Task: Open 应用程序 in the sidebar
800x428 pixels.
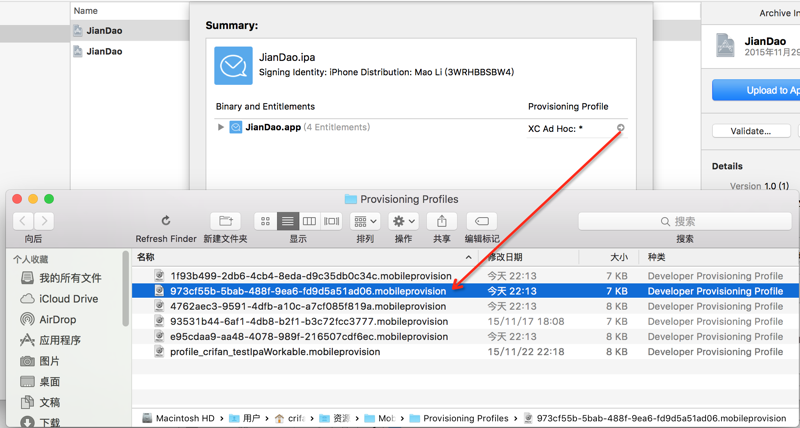Action: [51, 340]
